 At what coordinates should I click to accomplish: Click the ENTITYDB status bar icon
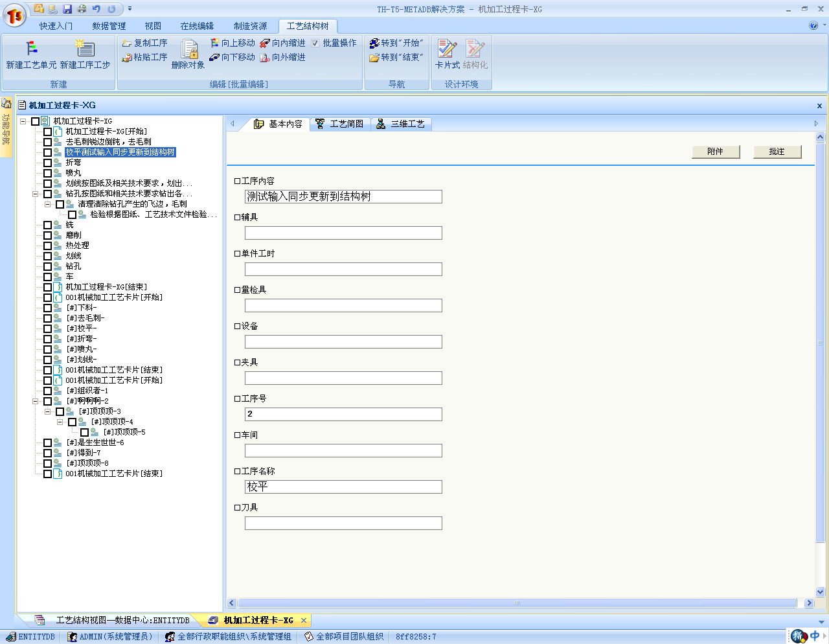(x=10, y=637)
